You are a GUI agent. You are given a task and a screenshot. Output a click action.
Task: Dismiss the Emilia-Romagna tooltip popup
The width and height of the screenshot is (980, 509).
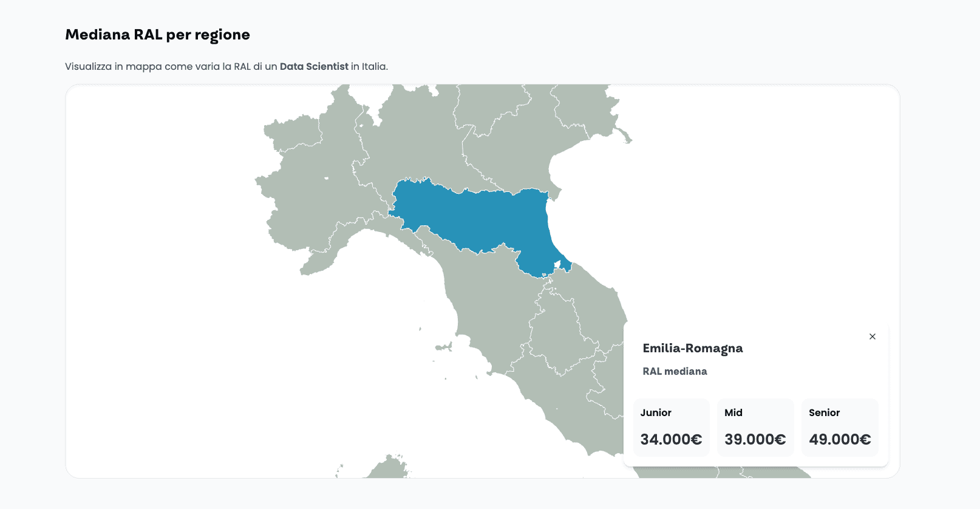873,336
